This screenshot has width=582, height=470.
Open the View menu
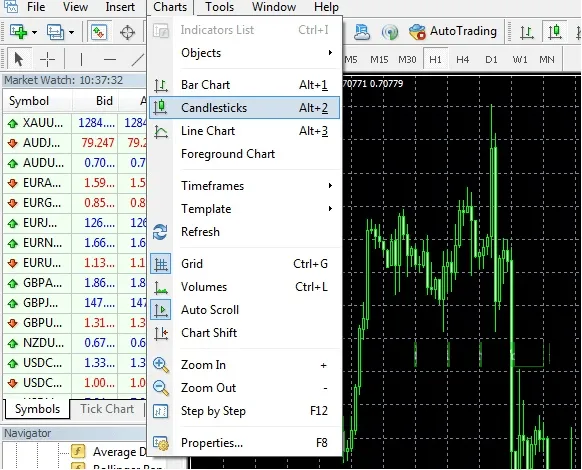[75, 7]
